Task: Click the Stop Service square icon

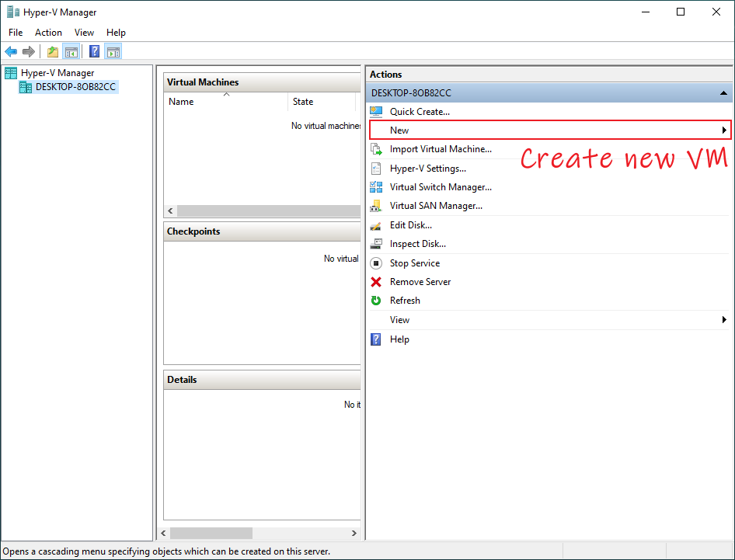Action: (376, 263)
